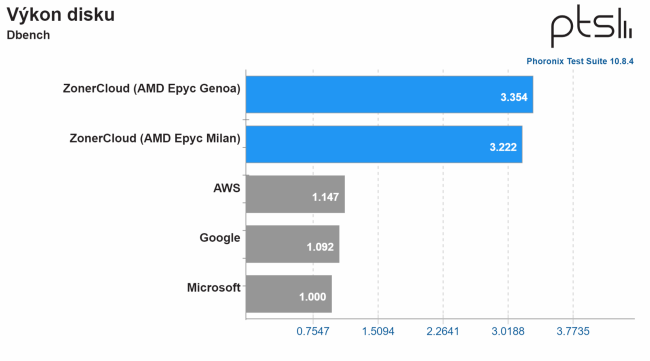Select the ZonerCloud Milan blue bar
The image size is (650, 361).
click(384, 144)
